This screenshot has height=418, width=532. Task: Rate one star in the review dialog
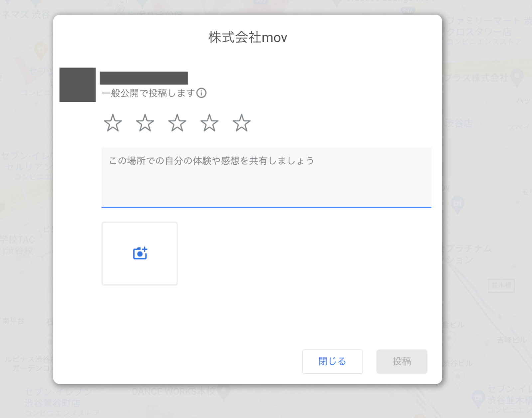point(113,123)
